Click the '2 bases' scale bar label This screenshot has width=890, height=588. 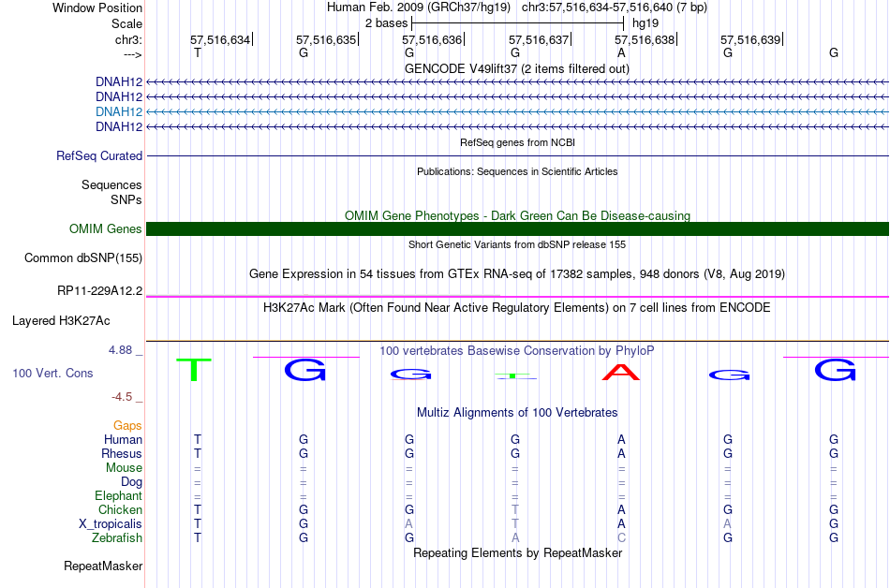coord(387,23)
